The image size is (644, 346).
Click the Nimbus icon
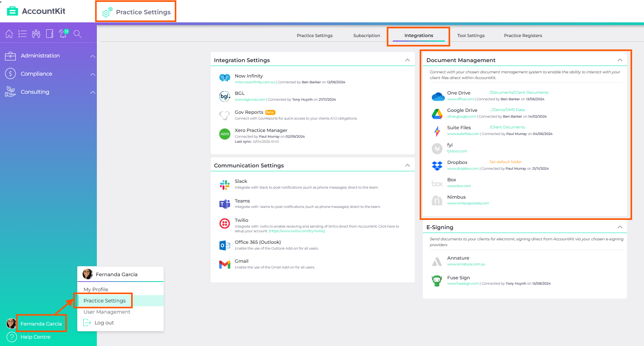tap(437, 201)
